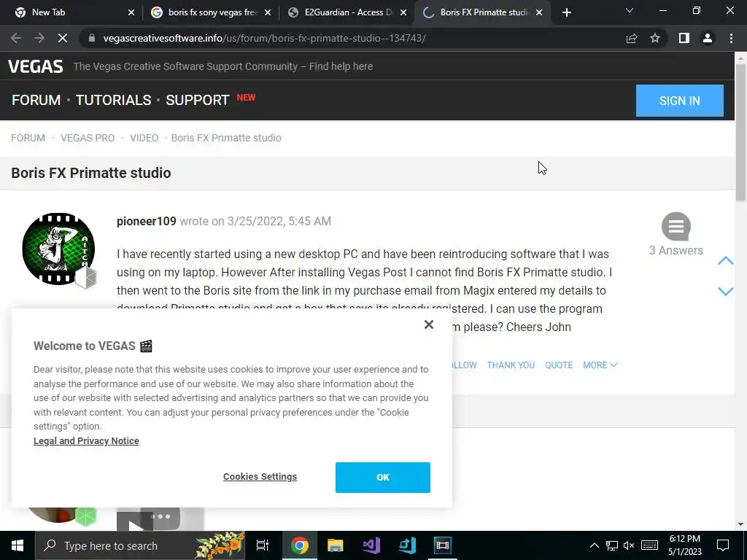Open the VEGAS logo home link

pyautogui.click(x=35, y=66)
